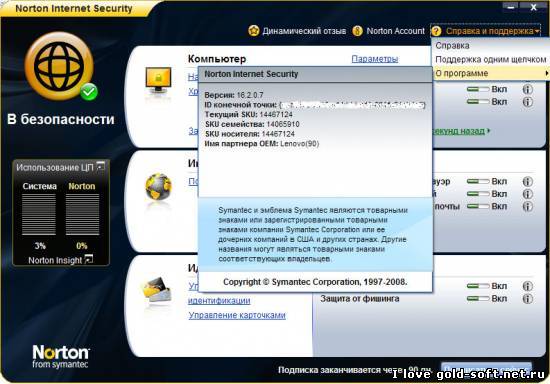Image resolution: width=550 pixels, height=384 pixels.
Task: Click the В безопасности status text
Action: (61, 119)
